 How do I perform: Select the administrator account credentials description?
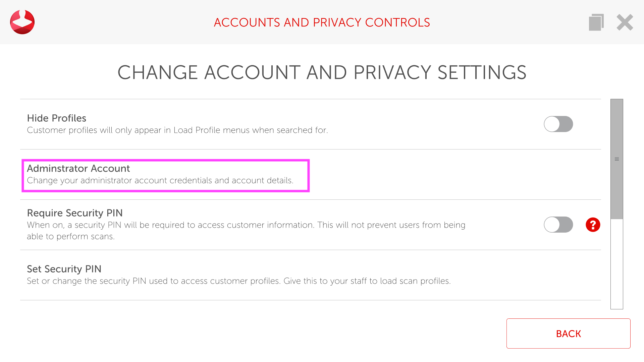pos(160,180)
